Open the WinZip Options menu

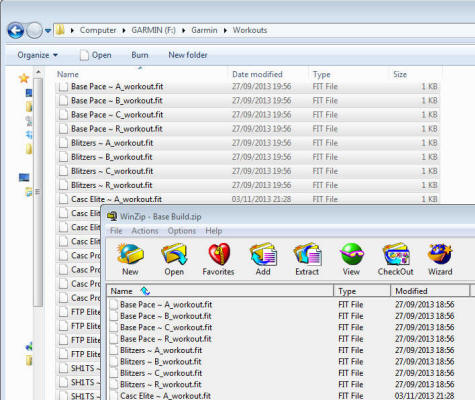pos(182,231)
